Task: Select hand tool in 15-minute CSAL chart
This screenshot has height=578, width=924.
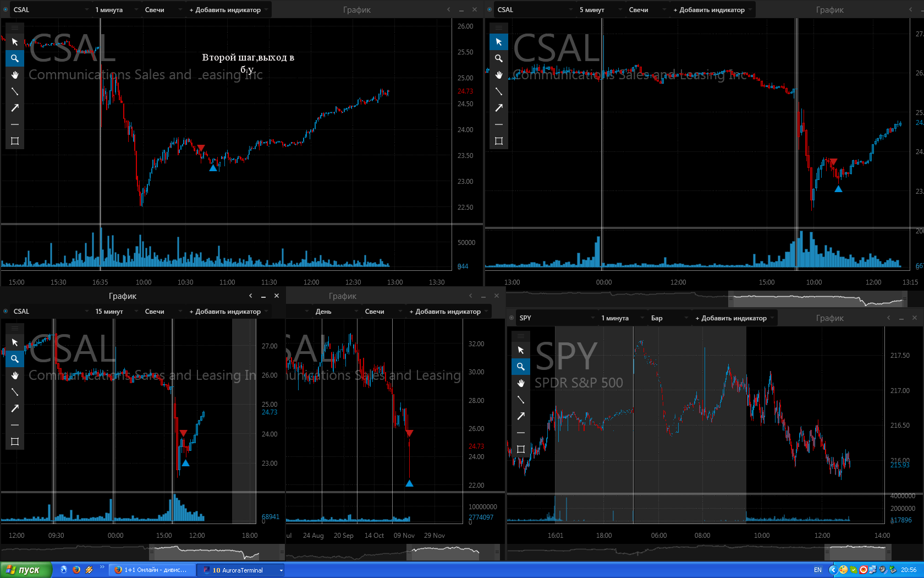Action: coord(15,375)
